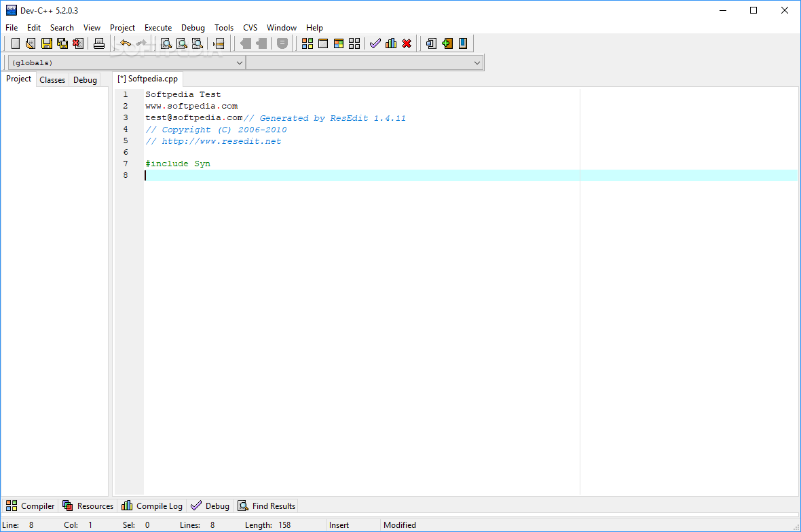Place the cursor on highlighted line 8

[470, 176]
